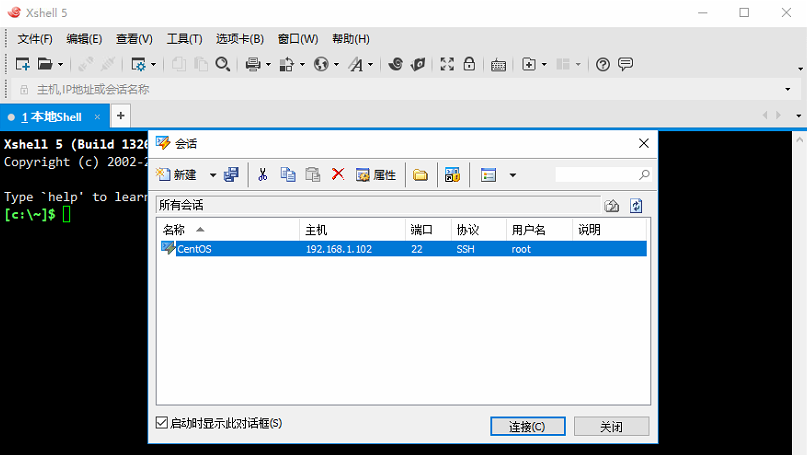
Task: Launch Xagent icon in toolbar
Action: [x=418, y=64]
